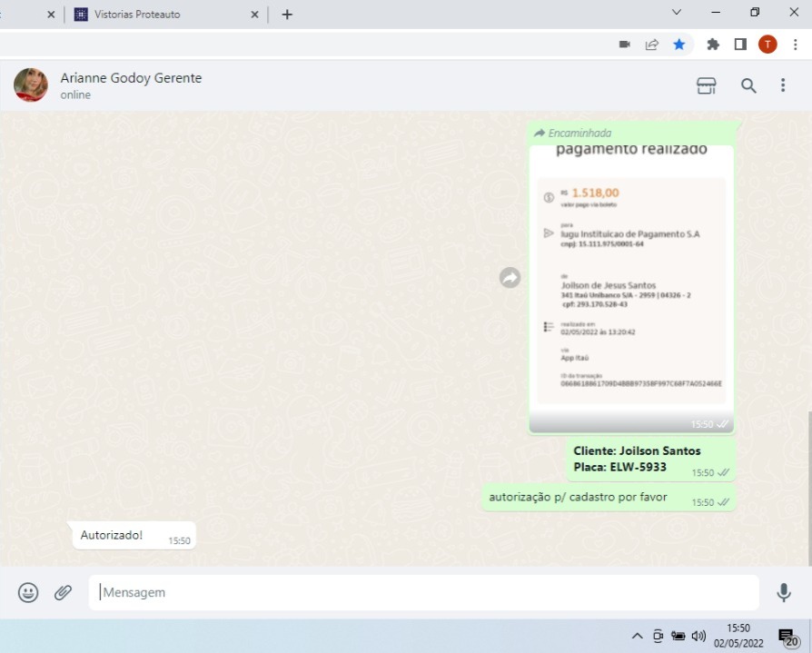Click the attach file paperclip icon

tap(63, 592)
